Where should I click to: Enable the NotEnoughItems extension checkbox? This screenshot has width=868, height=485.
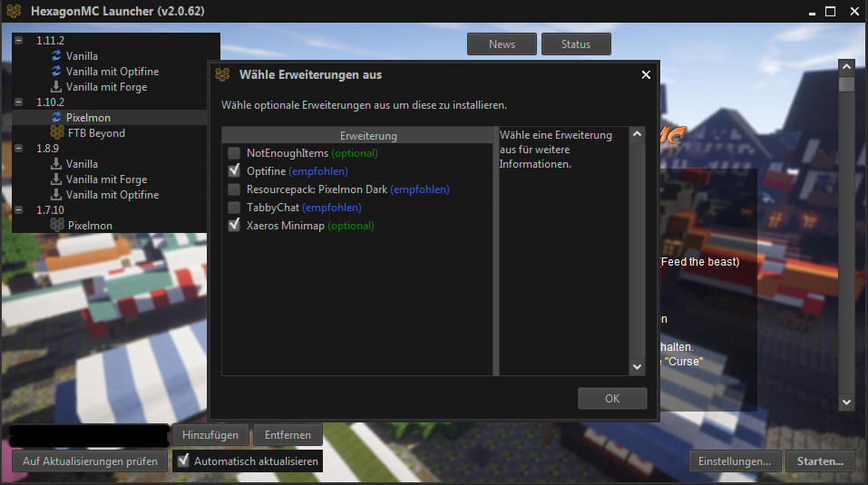234,153
